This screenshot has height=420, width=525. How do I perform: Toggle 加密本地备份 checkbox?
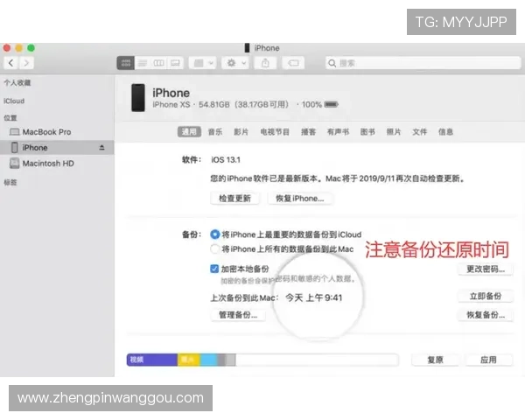point(214,269)
